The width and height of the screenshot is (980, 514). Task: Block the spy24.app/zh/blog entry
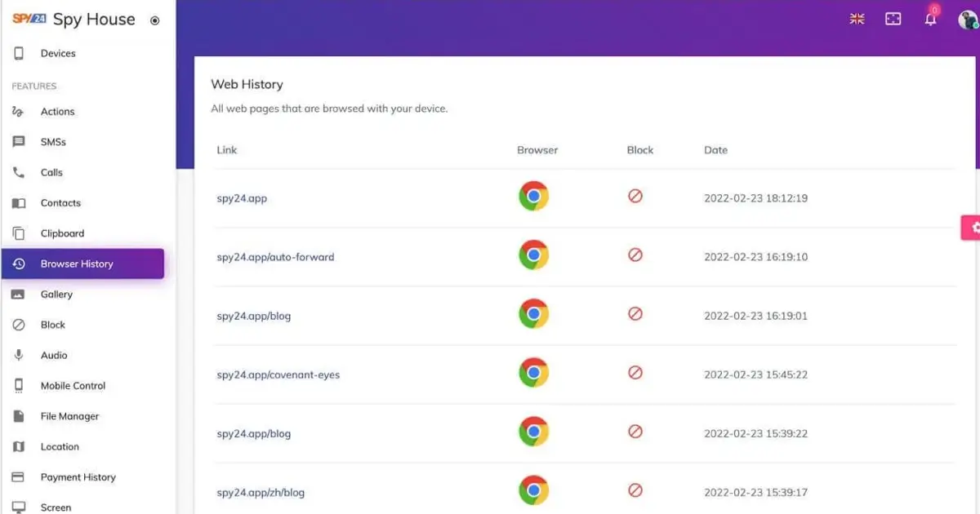[x=635, y=490]
